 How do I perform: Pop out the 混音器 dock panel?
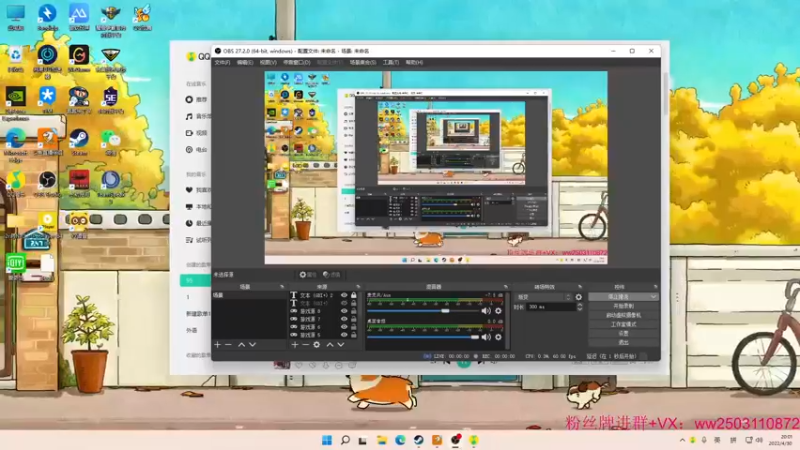click(x=506, y=287)
